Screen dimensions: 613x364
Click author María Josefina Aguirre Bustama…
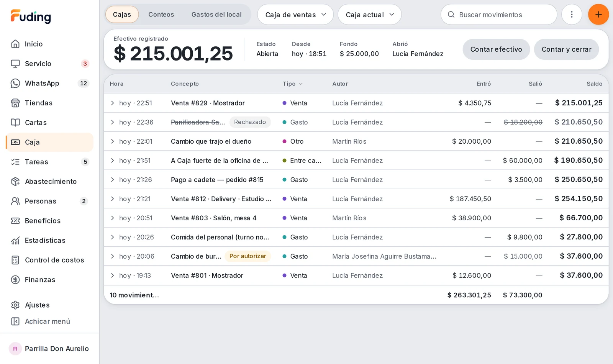(384, 256)
